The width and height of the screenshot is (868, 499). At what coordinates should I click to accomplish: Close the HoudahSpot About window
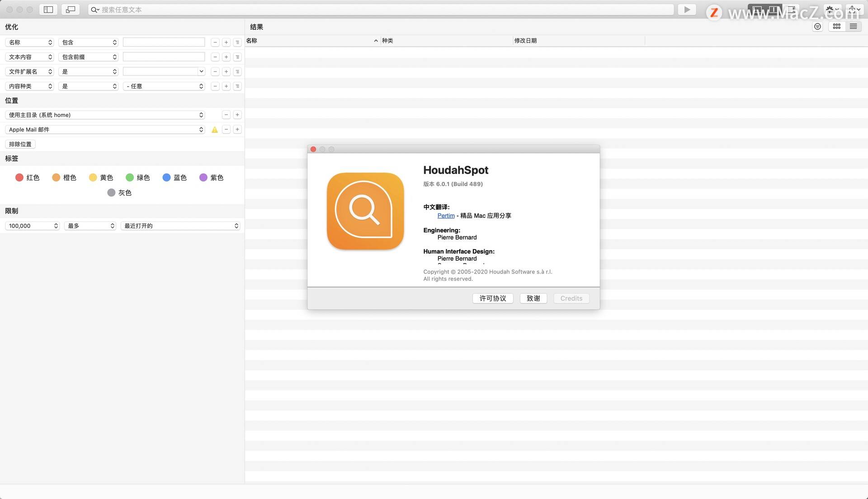tap(313, 149)
